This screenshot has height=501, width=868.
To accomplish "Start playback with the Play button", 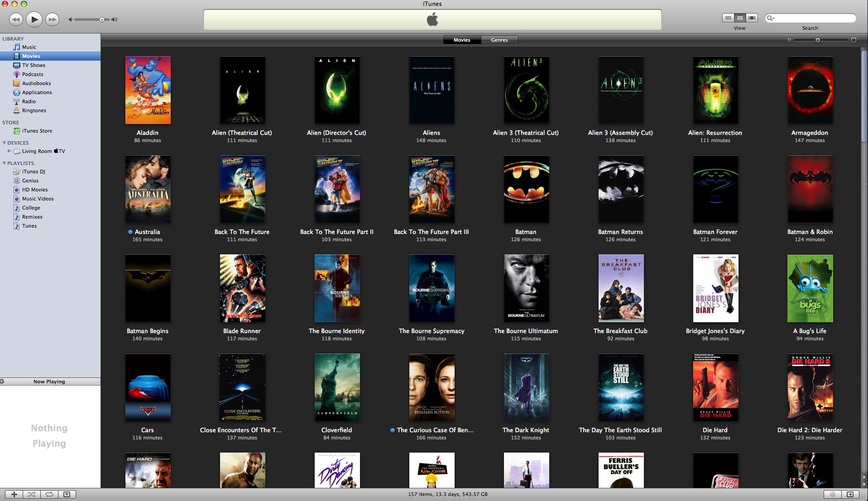I will click(34, 19).
